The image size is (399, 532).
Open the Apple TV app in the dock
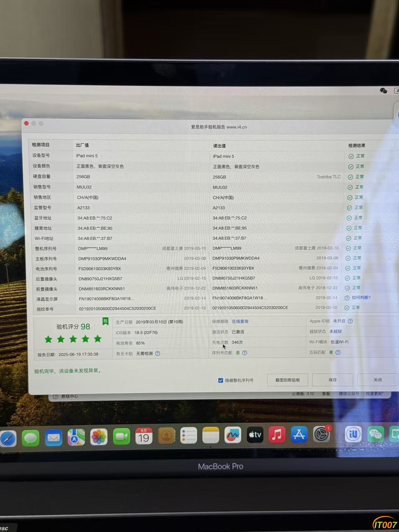255,434
